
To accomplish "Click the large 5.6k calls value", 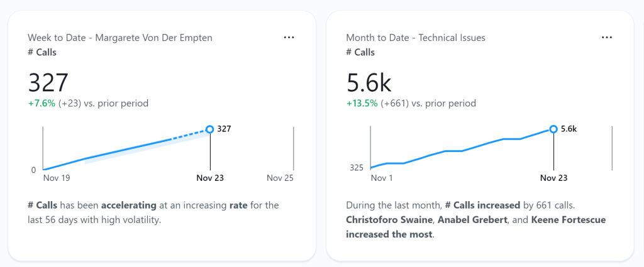I will click(x=369, y=82).
